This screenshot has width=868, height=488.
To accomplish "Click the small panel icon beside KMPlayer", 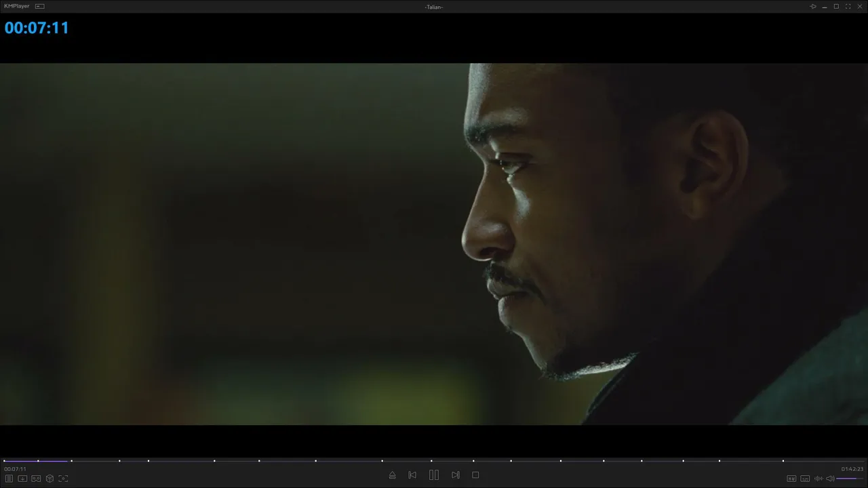I will (x=40, y=6).
